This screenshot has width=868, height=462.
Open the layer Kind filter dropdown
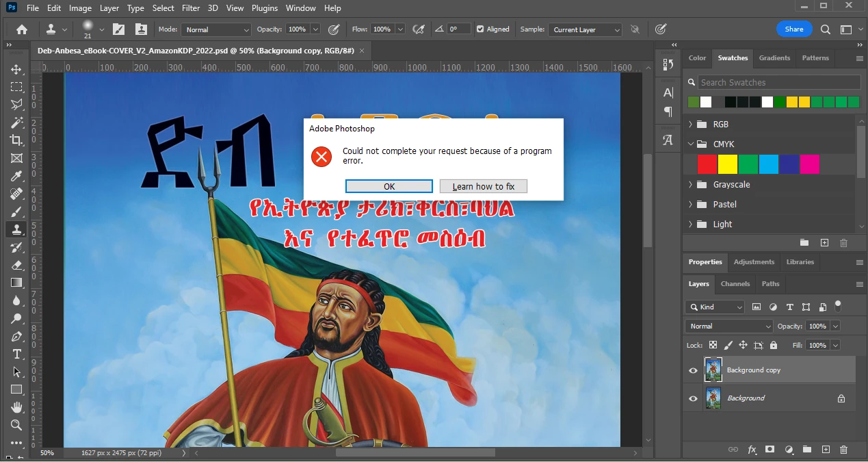tap(715, 307)
